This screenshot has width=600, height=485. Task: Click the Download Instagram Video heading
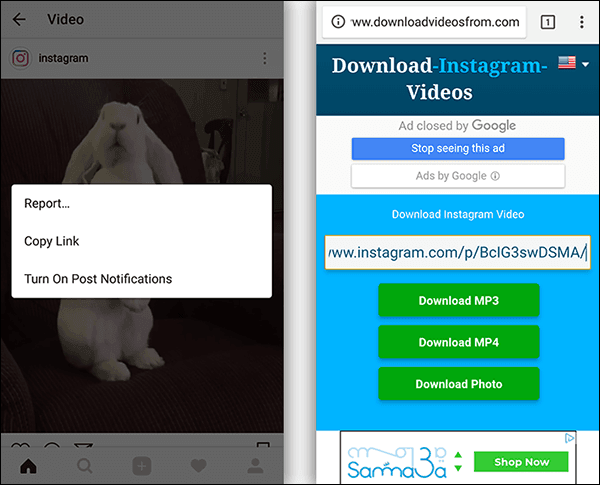point(458,214)
